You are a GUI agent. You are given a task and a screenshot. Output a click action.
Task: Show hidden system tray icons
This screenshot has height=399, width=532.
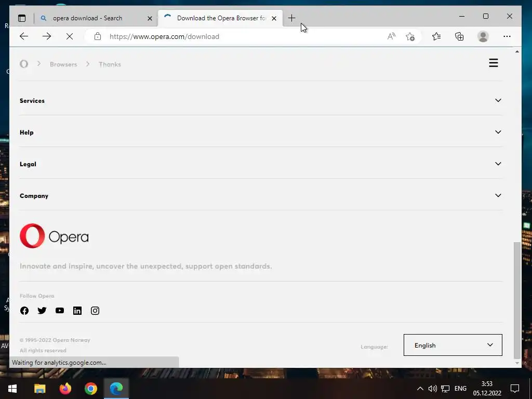[420, 389]
